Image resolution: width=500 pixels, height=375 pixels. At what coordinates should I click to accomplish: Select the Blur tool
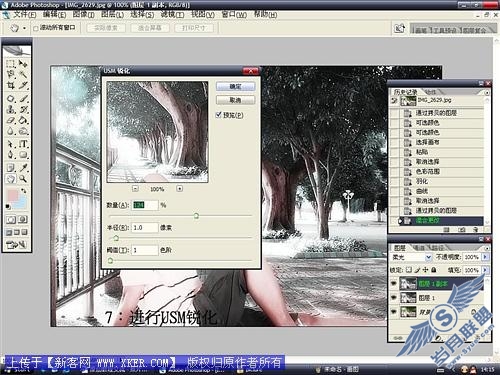tap(11, 131)
